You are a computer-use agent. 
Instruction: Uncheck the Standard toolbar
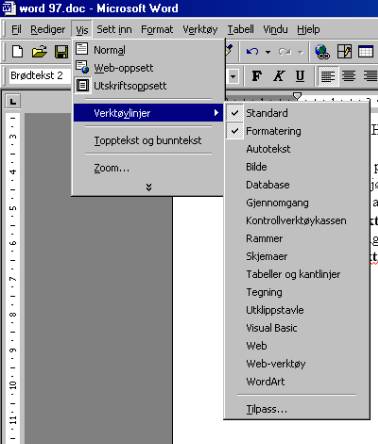coord(297,113)
